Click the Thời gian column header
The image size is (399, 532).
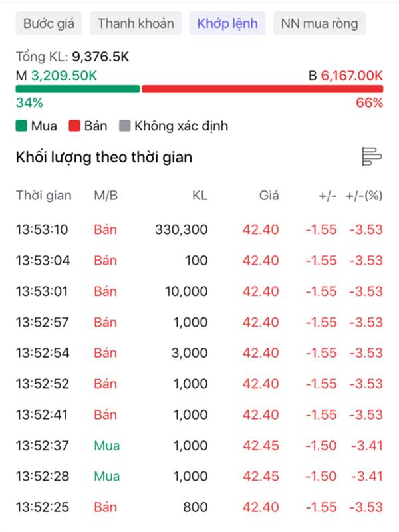[43, 196]
